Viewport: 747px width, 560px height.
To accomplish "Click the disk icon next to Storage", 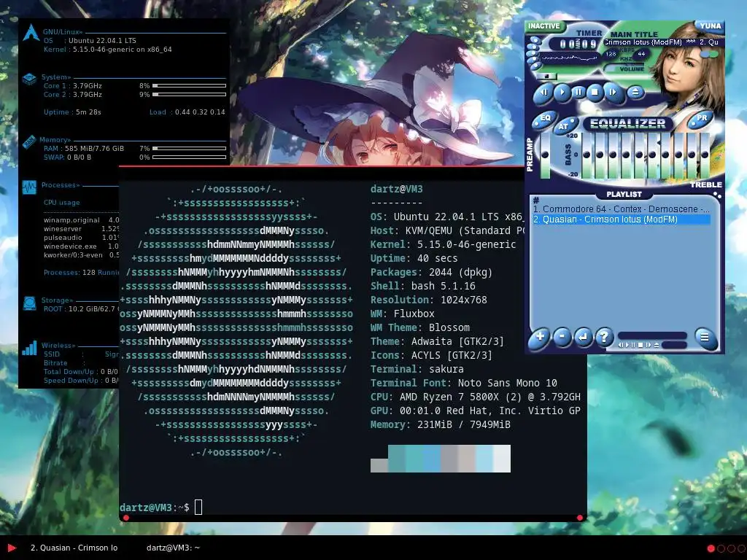I will coord(29,303).
